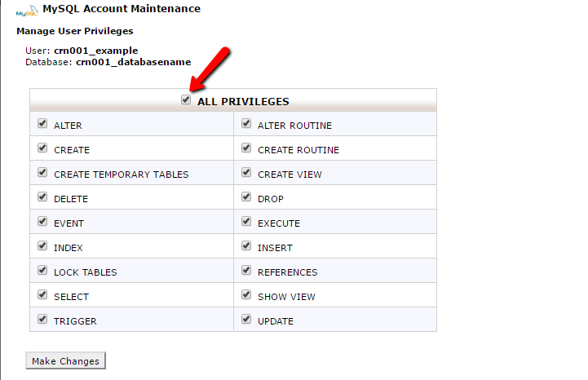
Task: Uncheck the LOCK TABLES checkbox
Action: [x=42, y=271]
